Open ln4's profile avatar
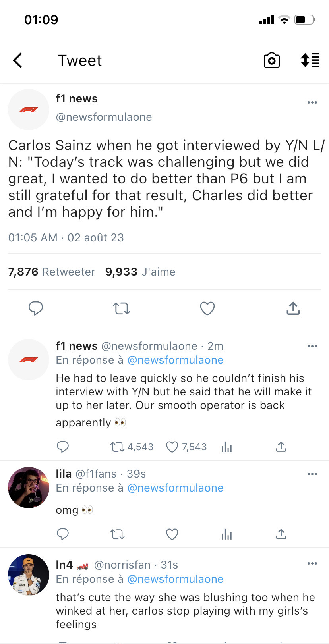Screen dimensions: 329x644 coord(29,575)
